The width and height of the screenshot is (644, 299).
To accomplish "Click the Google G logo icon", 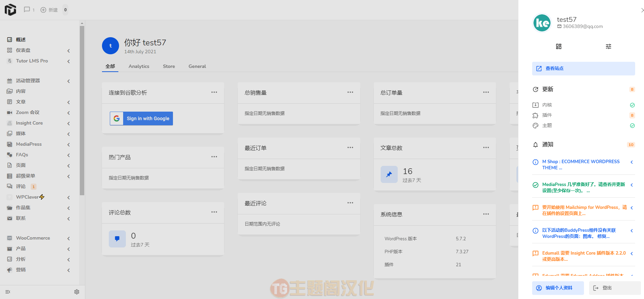I will click(x=117, y=118).
